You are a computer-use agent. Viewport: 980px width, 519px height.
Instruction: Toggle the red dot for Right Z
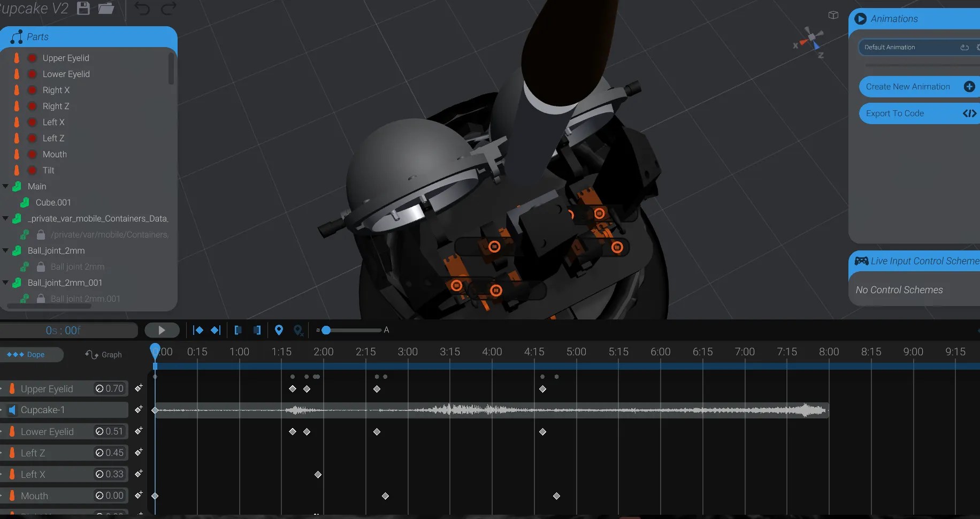(32, 106)
